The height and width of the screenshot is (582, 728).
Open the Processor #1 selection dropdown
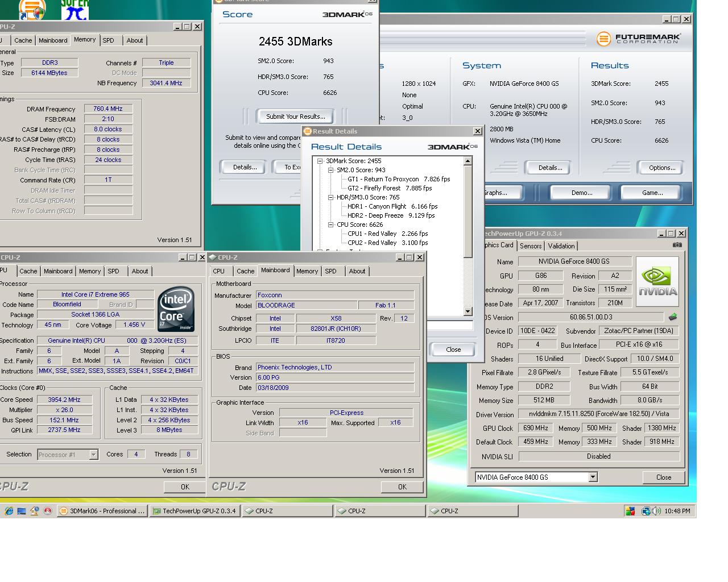point(94,455)
